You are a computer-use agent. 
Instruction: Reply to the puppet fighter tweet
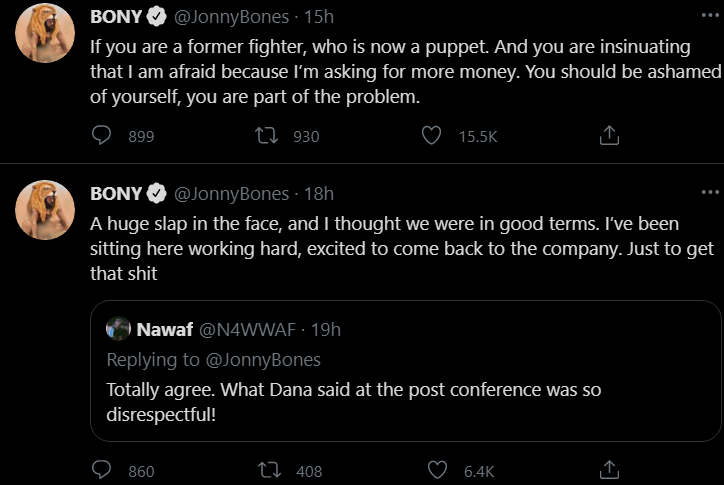pos(102,135)
